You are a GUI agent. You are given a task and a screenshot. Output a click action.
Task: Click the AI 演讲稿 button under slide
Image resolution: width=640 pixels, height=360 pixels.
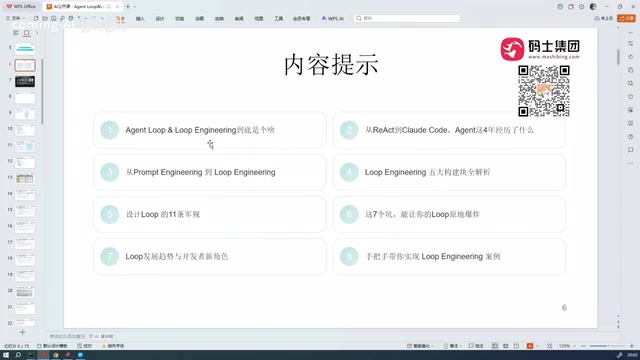click(101, 336)
